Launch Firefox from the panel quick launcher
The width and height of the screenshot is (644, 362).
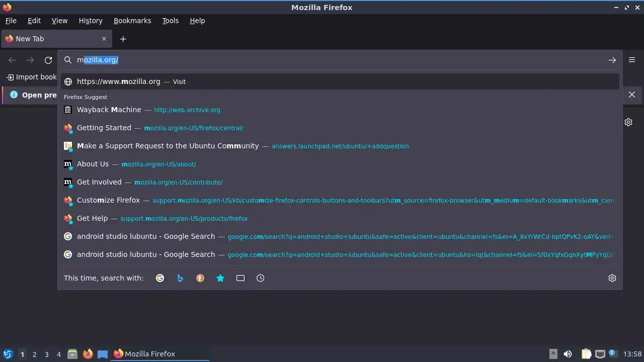point(88,354)
